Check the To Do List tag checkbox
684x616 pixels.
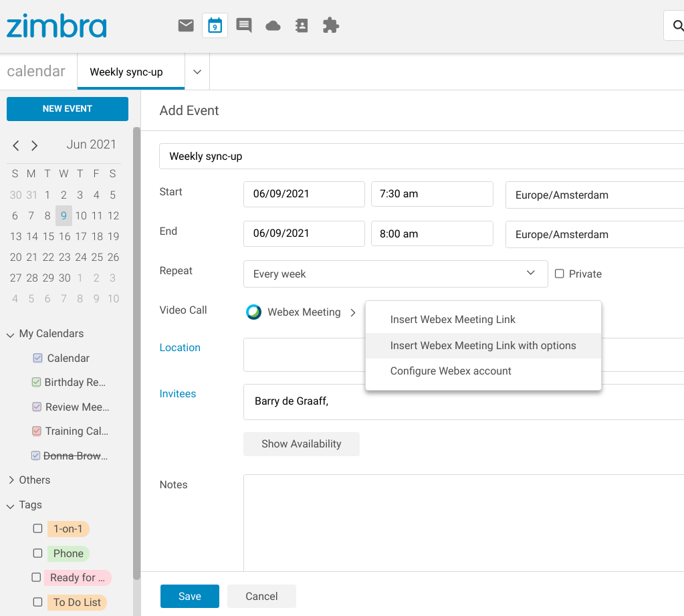pos(38,602)
